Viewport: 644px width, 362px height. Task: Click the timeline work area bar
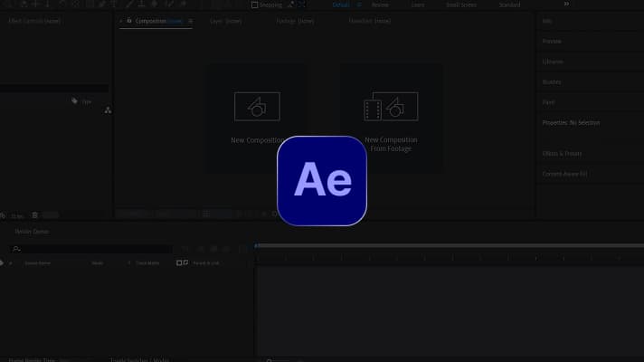(448, 246)
